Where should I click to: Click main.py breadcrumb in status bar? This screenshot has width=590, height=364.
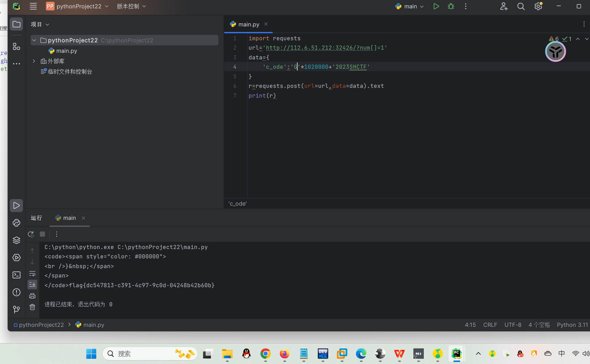click(90, 325)
